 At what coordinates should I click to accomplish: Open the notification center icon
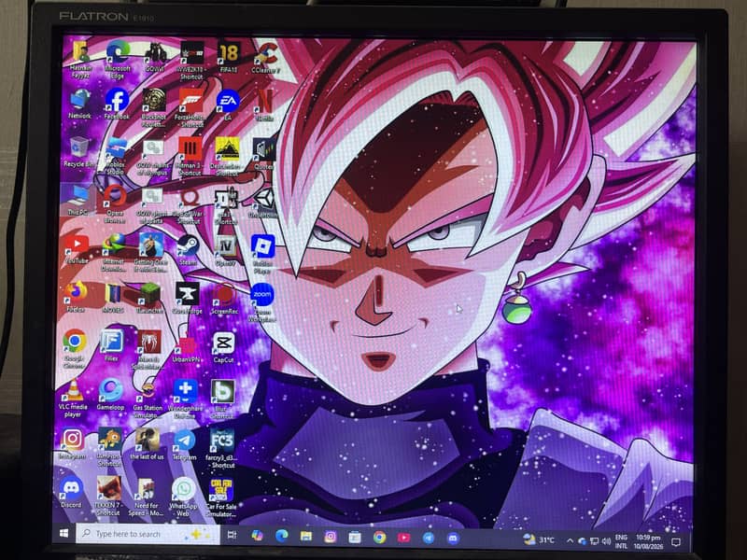coord(676,542)
